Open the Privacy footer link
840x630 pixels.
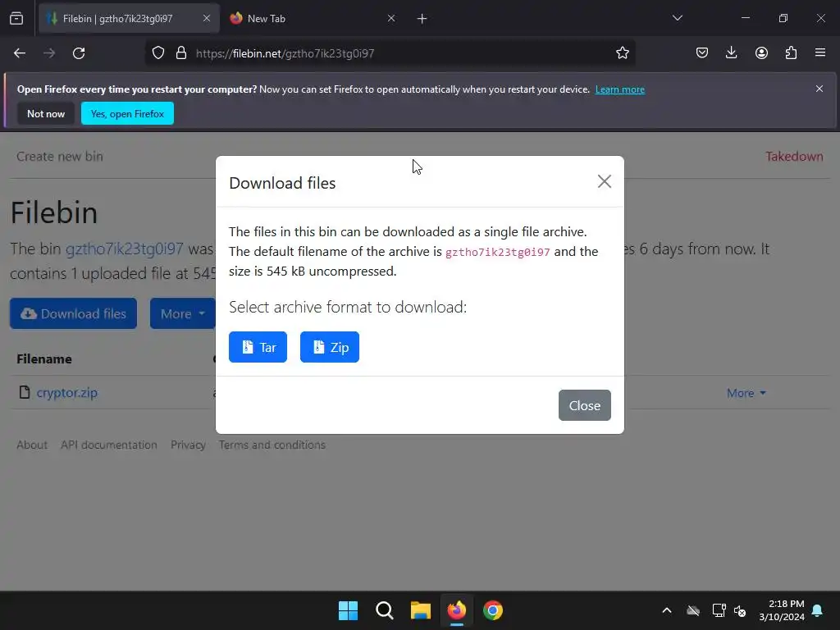tap(188, 445)
